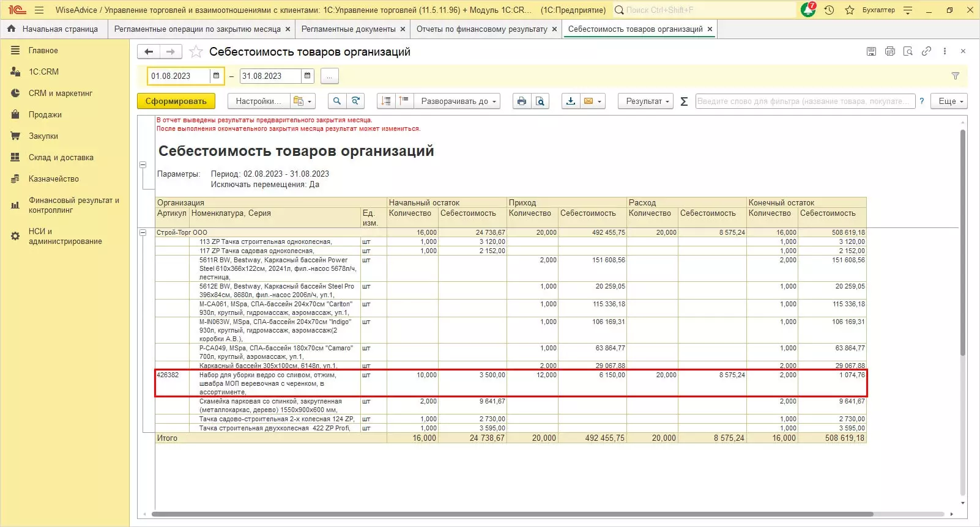Click the filter word input field
980x527 pixels.
point(804,101)
